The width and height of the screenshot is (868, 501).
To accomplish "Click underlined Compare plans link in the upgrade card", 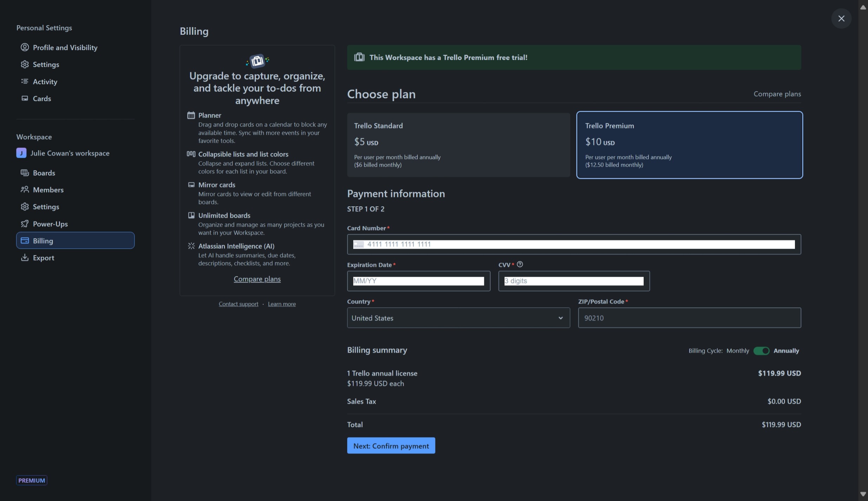I will pyautogui.click(x=257, y=279).
